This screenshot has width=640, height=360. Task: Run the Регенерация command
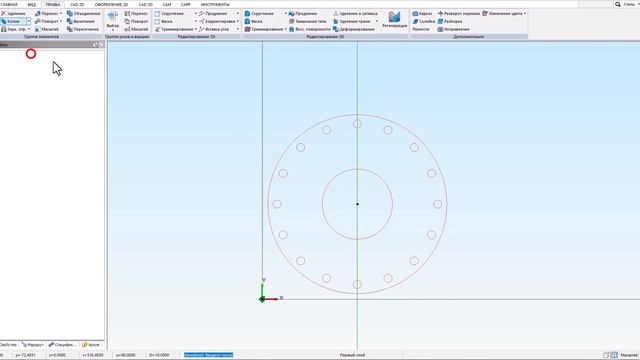[394, 20]
